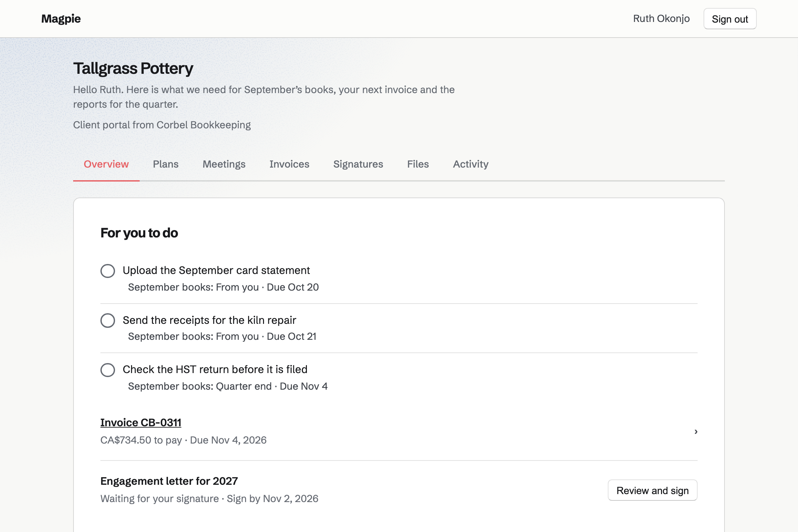Sign out of the portal

pyautogui.click(x=730, y=19)
